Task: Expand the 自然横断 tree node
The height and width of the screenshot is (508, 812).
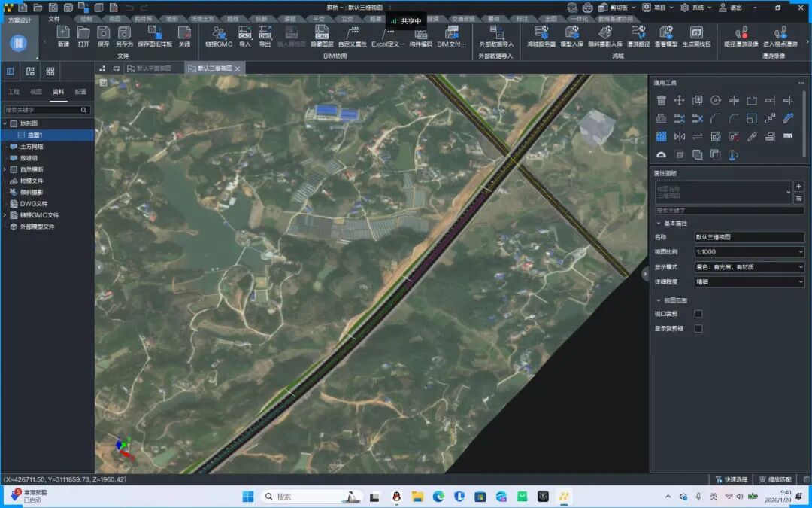Action: 5,169
